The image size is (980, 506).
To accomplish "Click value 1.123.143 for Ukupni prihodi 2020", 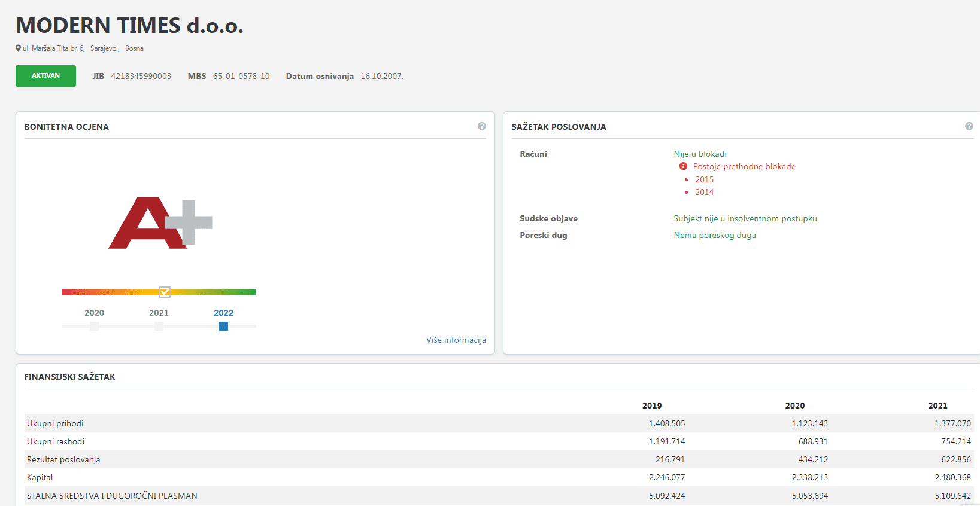I will coord(810,423).
